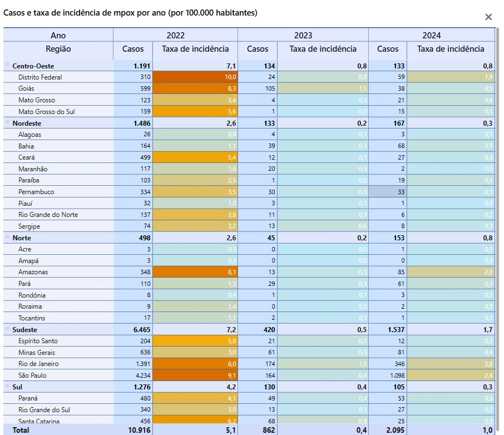Select the highlighted Pernambuco 2024 cases cell
504x435 pixels.
pyautogui.click(x=387, y=192)
